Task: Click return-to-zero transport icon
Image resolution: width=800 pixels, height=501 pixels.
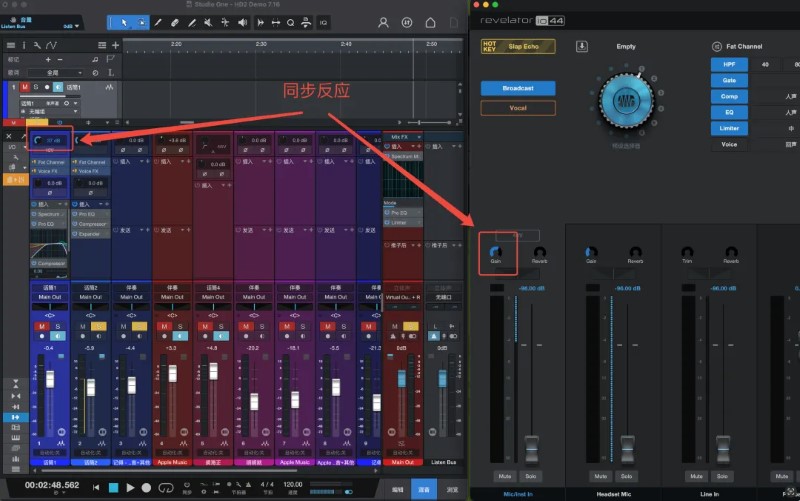Action: pos(96,488)
